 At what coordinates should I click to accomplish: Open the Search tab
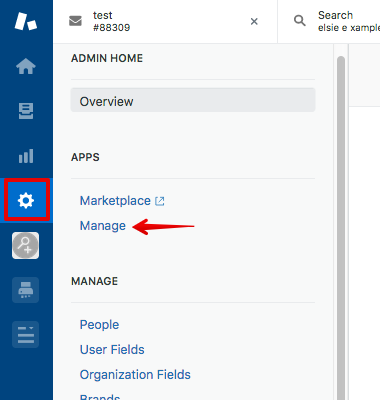(x=329, y=21)
